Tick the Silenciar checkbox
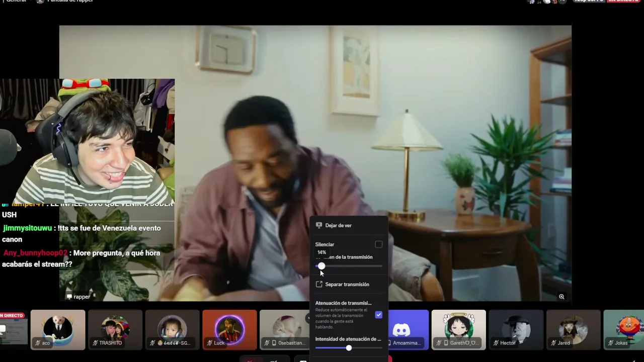This screenshot has height=362, width=644. (378, 244)
